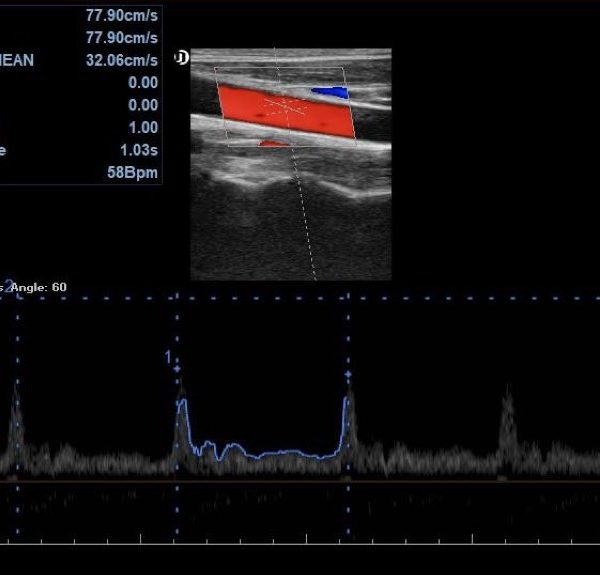
Task: Click caliper marker labeled 1
Action: point(177,369)
